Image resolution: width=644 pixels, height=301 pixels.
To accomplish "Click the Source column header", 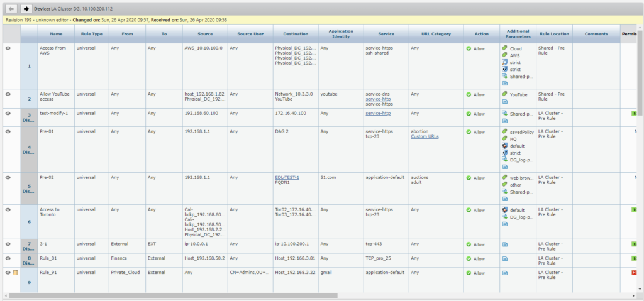I will coord(204,34).
